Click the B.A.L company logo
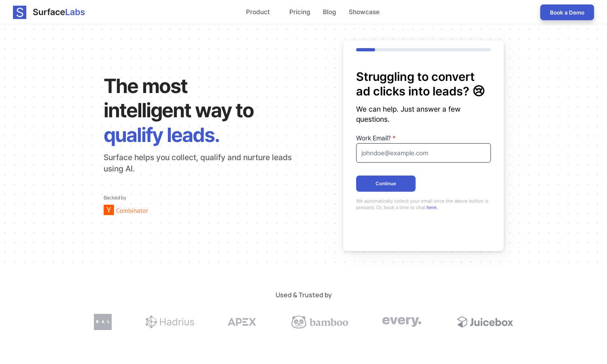Viewport: 607px width, 364px height. pyautogui.click(x=103, y=322)
